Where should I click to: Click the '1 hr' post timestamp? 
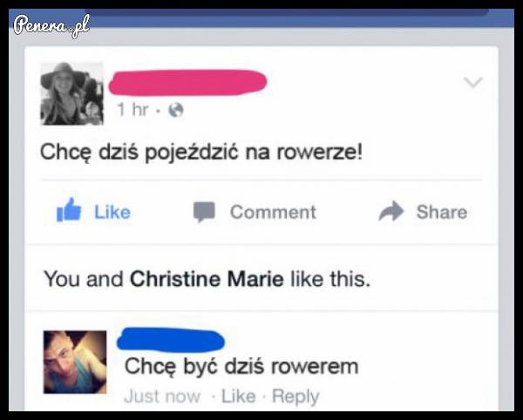tap(132, 109)
